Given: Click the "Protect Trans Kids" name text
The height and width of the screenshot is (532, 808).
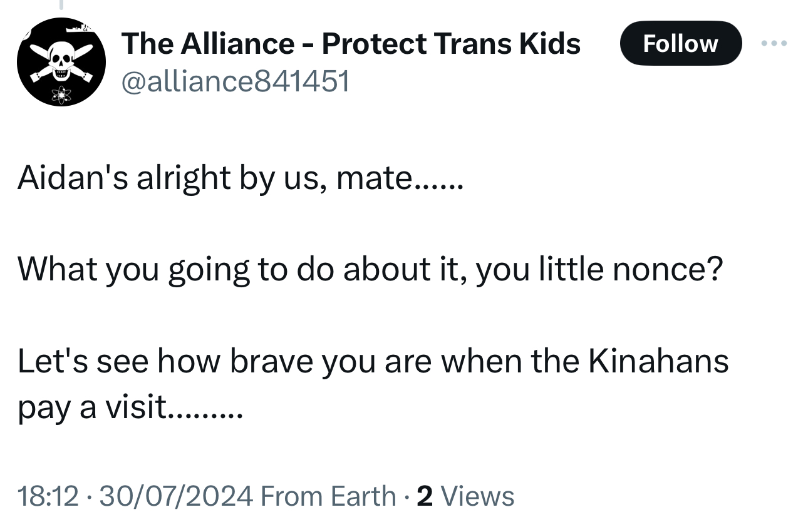Looking at the screenshot, I should 451,44.
